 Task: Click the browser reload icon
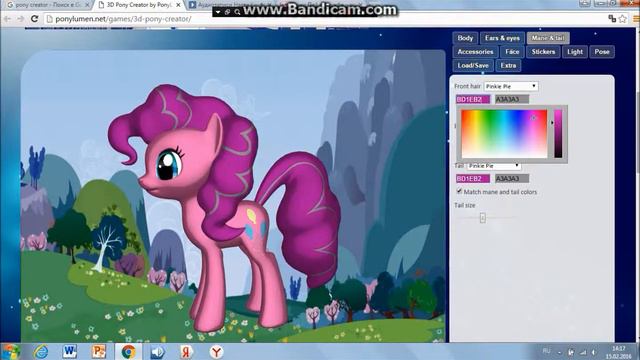point(35,19)
